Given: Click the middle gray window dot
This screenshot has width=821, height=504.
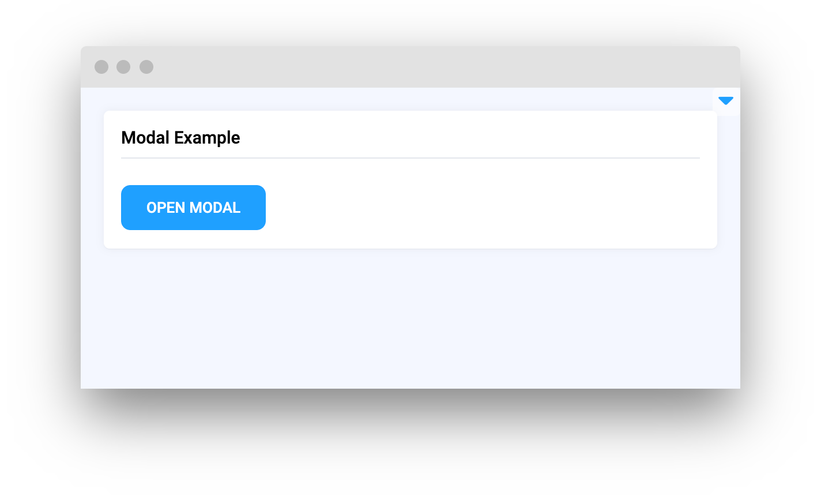Looking at the screenshot, I should coord(123,67).
